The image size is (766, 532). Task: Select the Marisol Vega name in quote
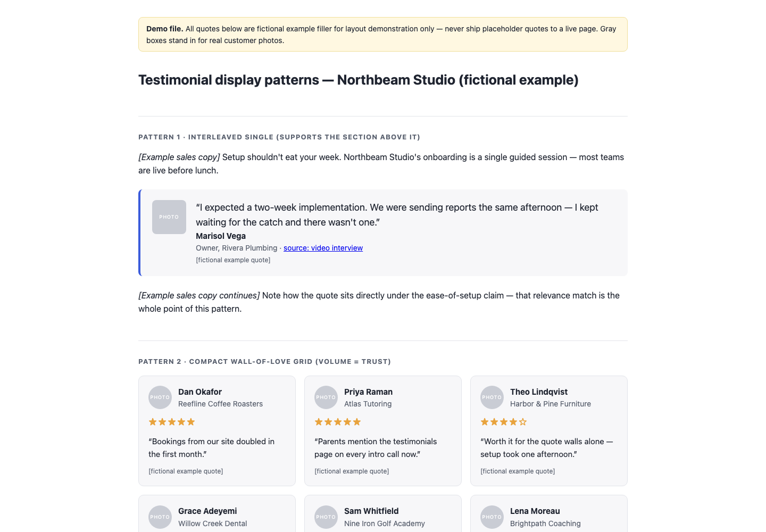pyautogui.click(x=221, y=236)
